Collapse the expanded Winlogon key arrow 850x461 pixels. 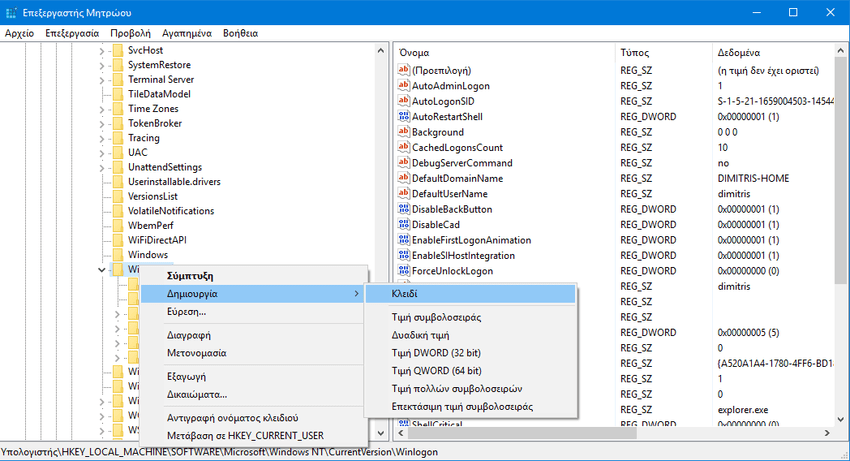(102, 270)
